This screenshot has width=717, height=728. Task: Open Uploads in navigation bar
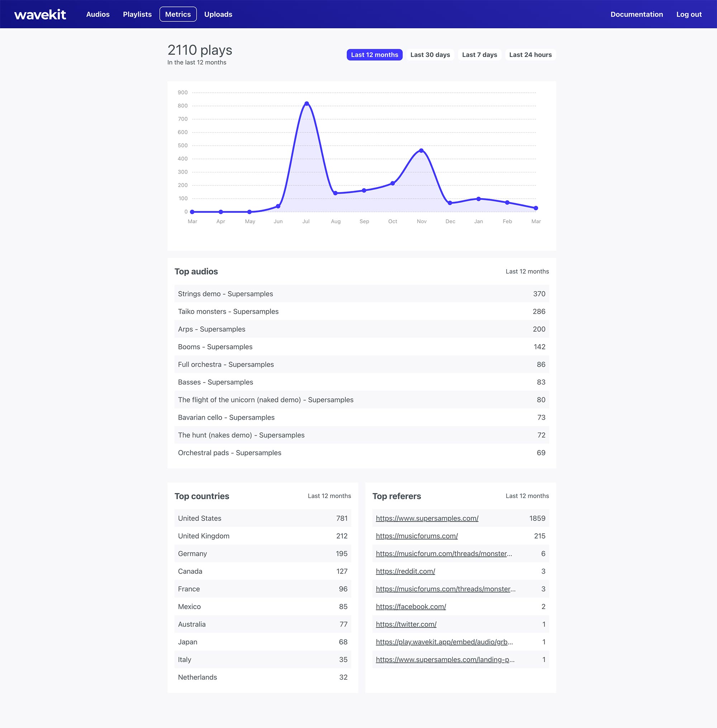pos(218,14)
